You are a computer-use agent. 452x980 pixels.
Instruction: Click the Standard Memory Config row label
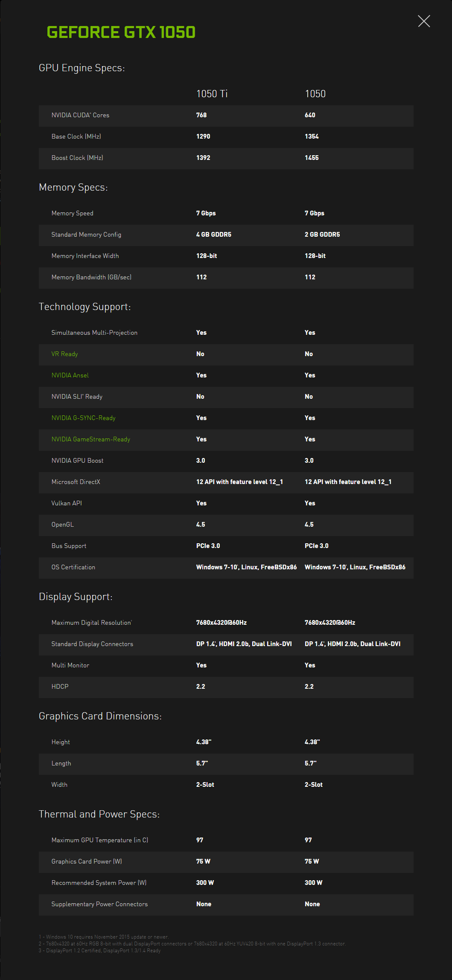[86, 235]
